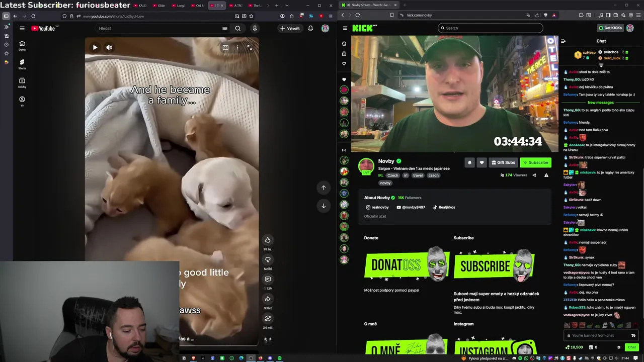644x362 pixels.
Task: Click the SUBSCRIBE panel banner
Action: [x=495, y=264]
